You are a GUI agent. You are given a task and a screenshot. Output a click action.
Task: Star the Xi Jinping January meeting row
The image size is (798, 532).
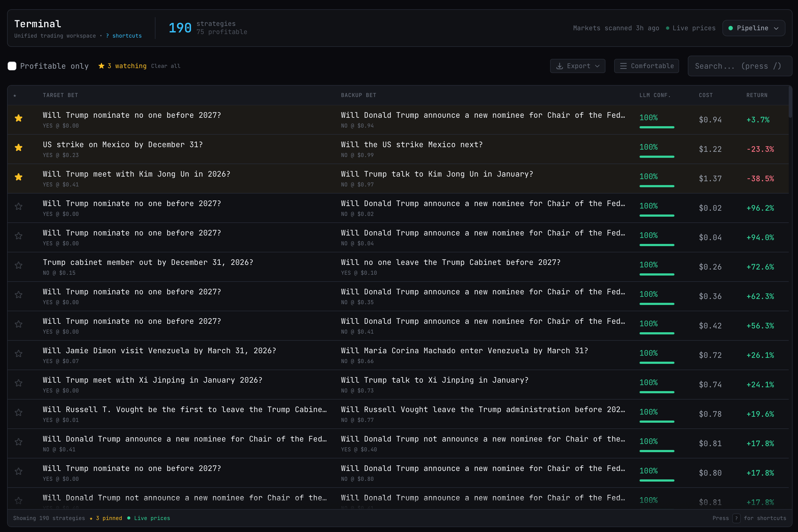(19, 383)
